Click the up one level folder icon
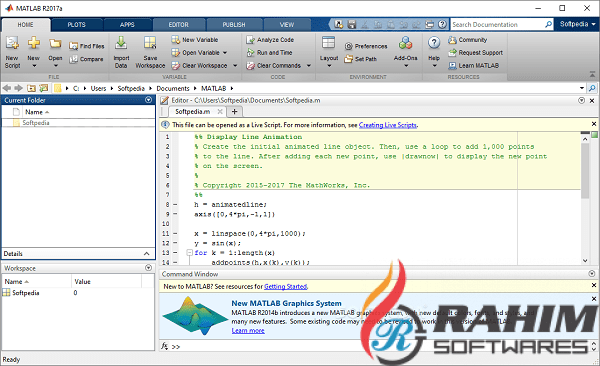The height and width of the screenshot is (366, 600). [x=31, y=88]
